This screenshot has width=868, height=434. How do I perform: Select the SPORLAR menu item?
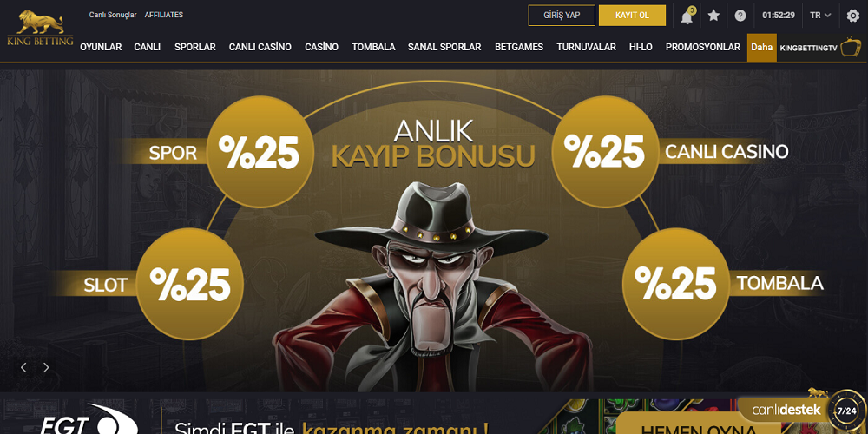click(194, 47)
